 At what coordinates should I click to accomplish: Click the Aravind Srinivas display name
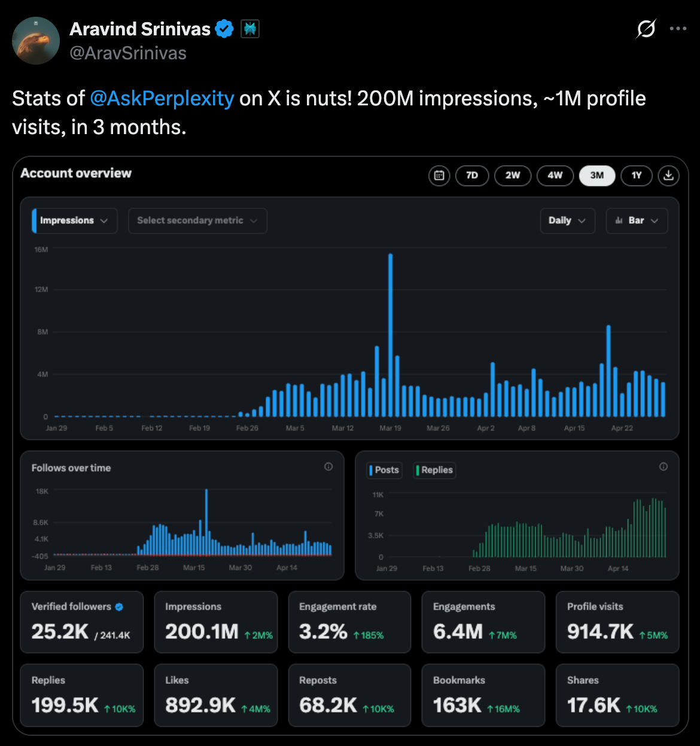click(x=140, y=29)
